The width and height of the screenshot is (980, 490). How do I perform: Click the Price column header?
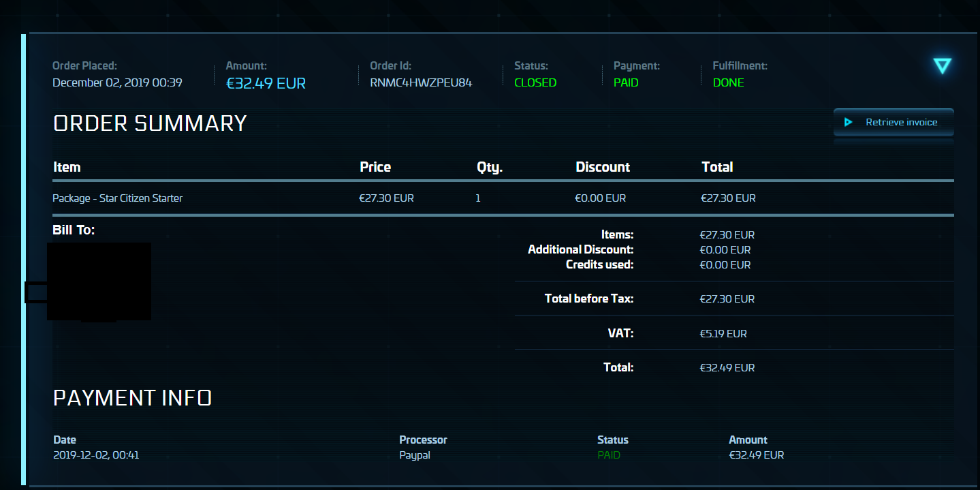(x=375, y=167)
